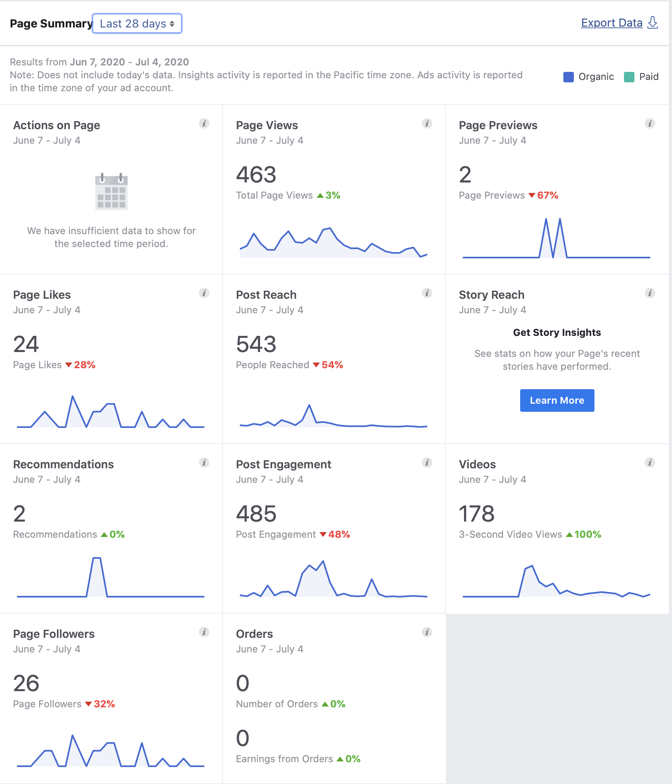Open the Page Followers info icon

204,632
